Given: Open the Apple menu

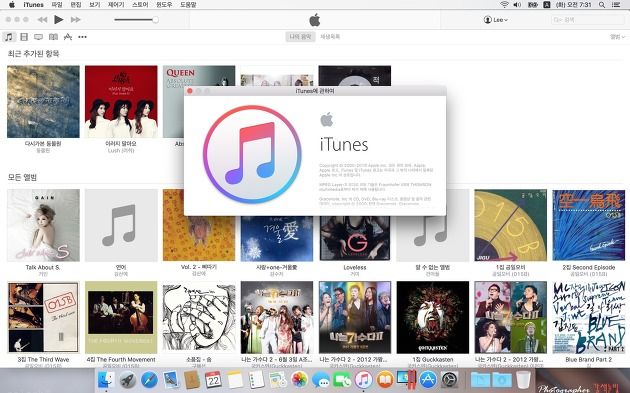Looking at the screenshot, I should 12,5.
